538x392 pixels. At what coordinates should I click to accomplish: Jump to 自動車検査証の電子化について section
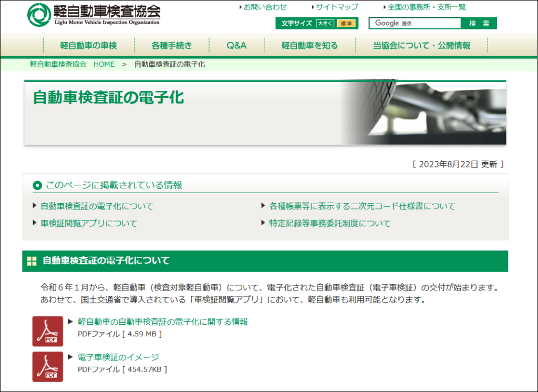pos(97,206)
